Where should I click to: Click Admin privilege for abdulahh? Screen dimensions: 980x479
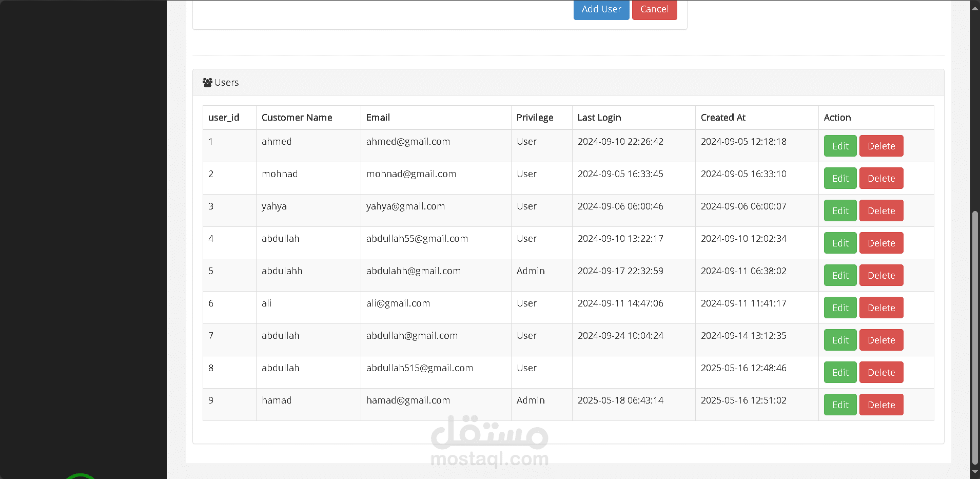point(531,271)
